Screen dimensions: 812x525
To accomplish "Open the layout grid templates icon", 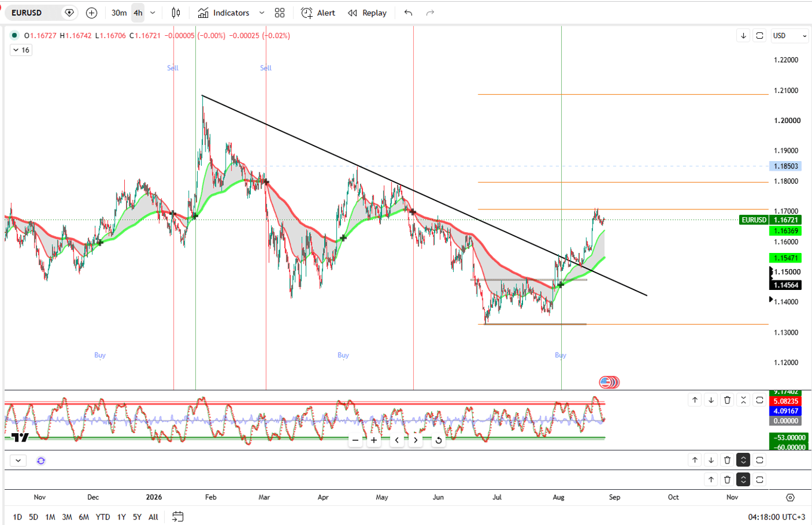I will 280,13.
